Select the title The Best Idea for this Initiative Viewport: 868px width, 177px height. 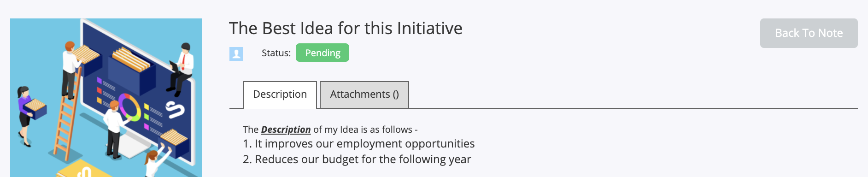click(346, 29)
